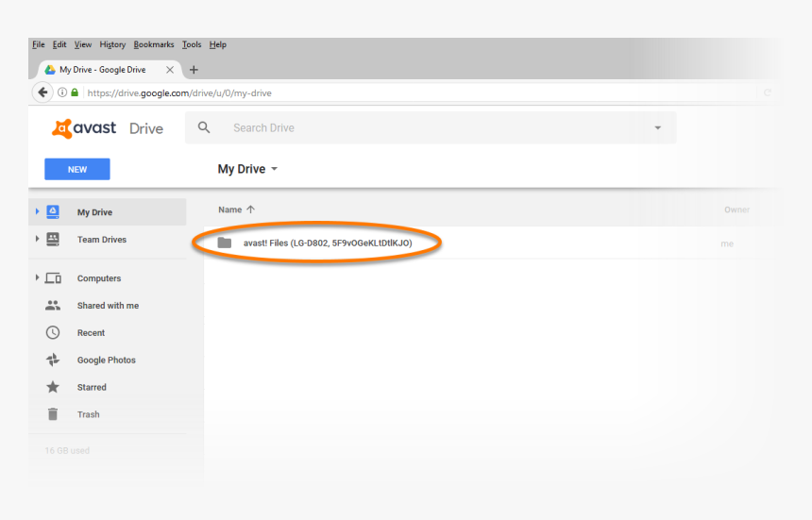Image resolution: width=812 pixels, height=520 pixels.
Task: Click the browser address bar URL
Action: (x=179, y=93)
